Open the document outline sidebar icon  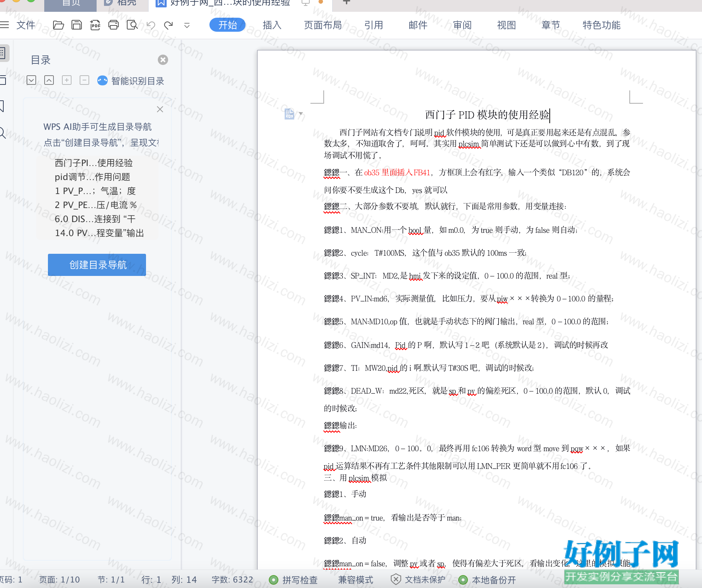3,53
